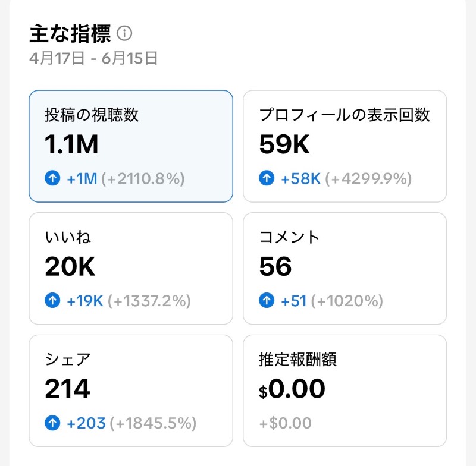The height and width of the screenshot is (466, 476).
Task: Click the up-arrow icon next to +58K
Action: click(x=267, y=178)
